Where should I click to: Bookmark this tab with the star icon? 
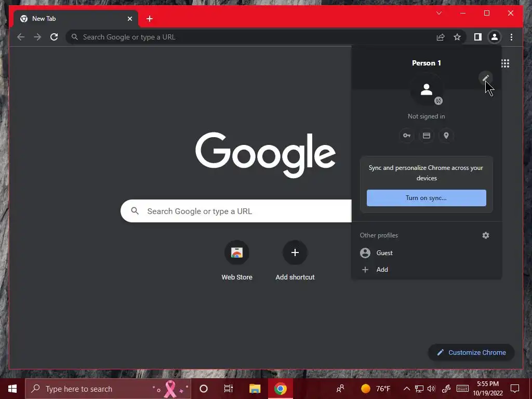tap(457, 37)
